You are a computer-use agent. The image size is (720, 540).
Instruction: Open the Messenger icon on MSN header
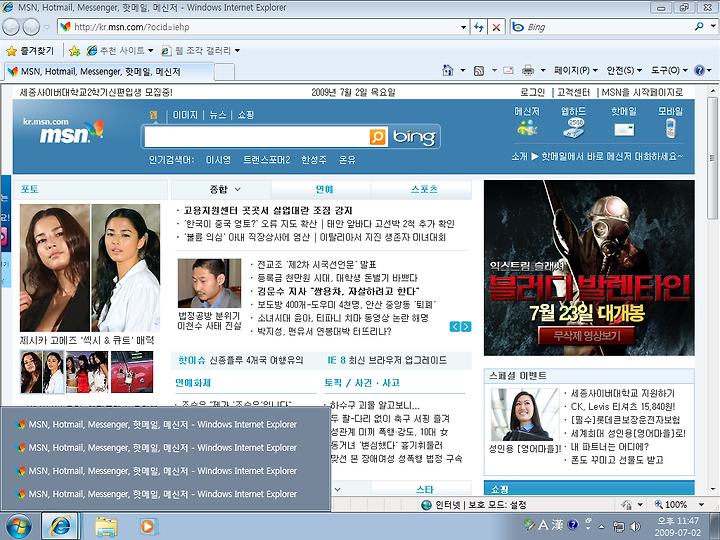(527, 127)
